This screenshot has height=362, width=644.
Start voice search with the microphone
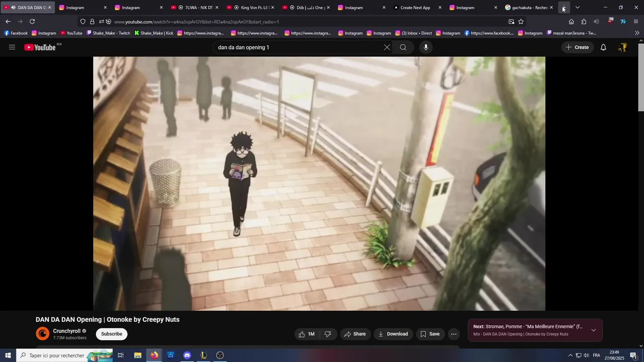[x=426, y=47]
